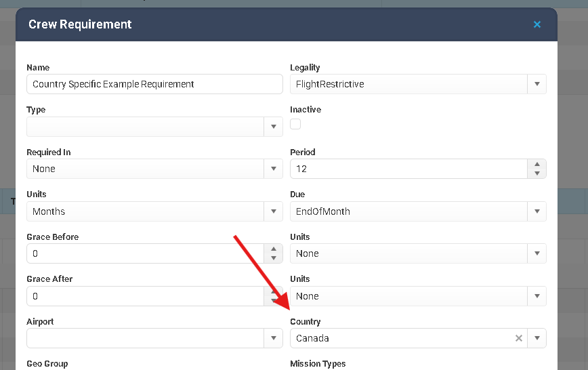588x370 pixels.
Task: Open Units dropdown beside Grace Before
Action: tap(537, 253)
